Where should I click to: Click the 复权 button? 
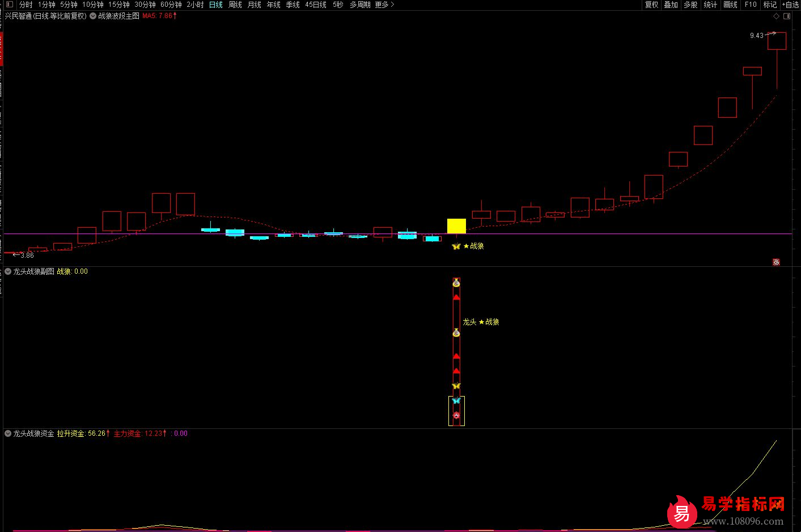(651, 5)
